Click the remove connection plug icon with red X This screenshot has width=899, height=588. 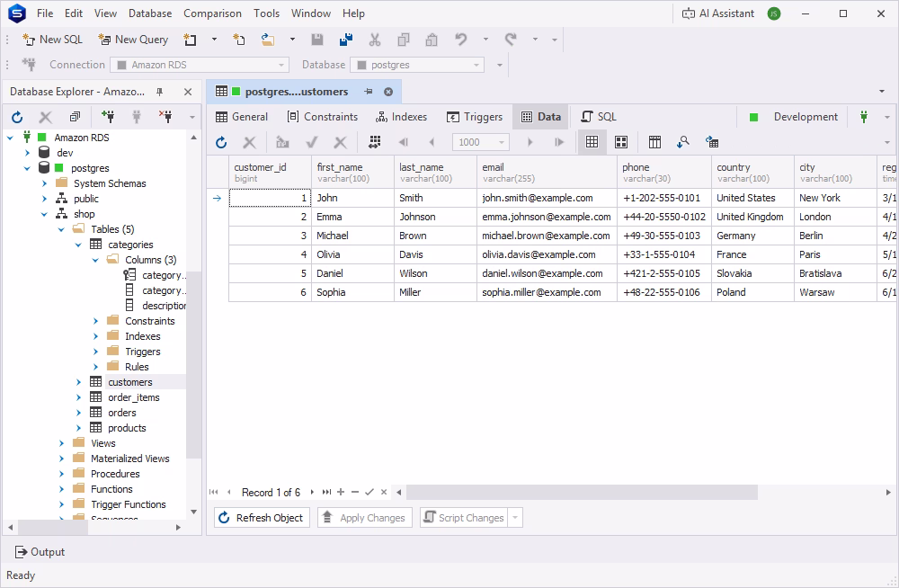[165, 117]
